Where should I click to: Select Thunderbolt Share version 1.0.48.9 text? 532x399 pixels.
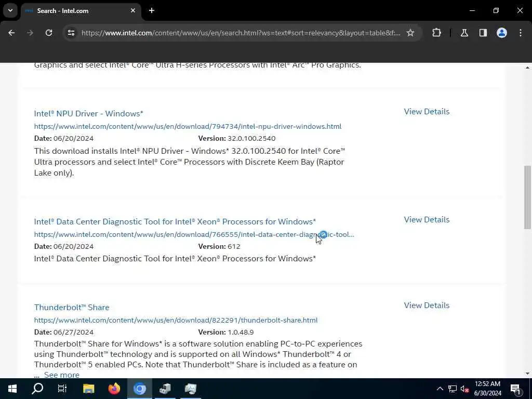click(241, 332)
